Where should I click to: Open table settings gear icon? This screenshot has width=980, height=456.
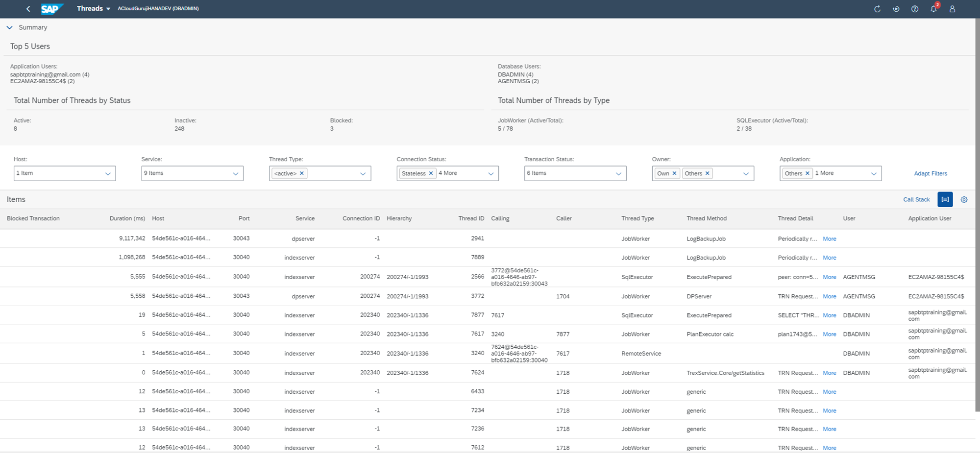coord(964,200)
